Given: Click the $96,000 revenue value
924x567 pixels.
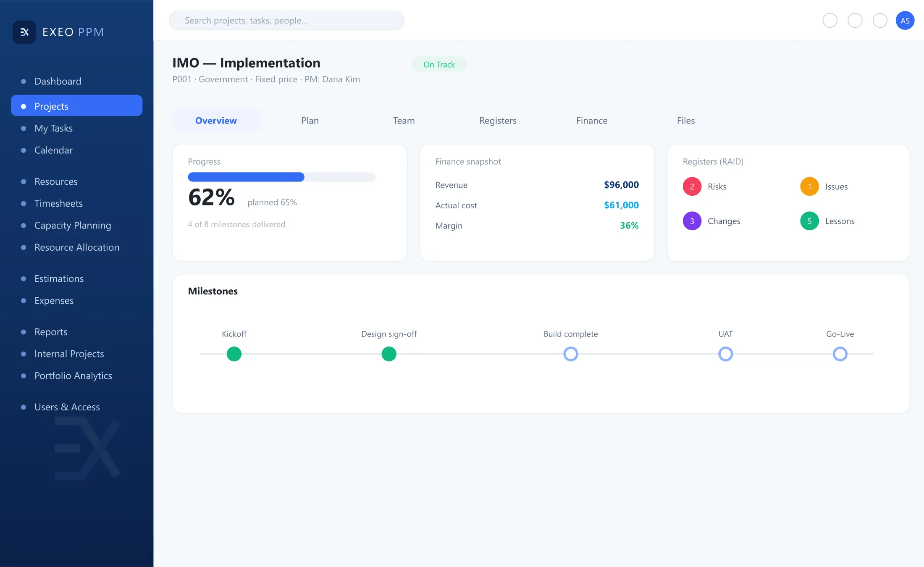Looking at the screenshot, I should (621, 185).
